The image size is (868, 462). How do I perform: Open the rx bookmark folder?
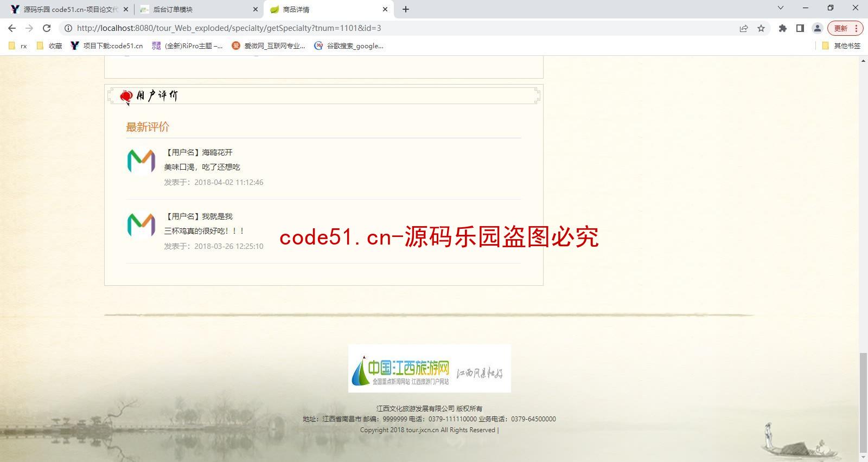click(18, 46)
